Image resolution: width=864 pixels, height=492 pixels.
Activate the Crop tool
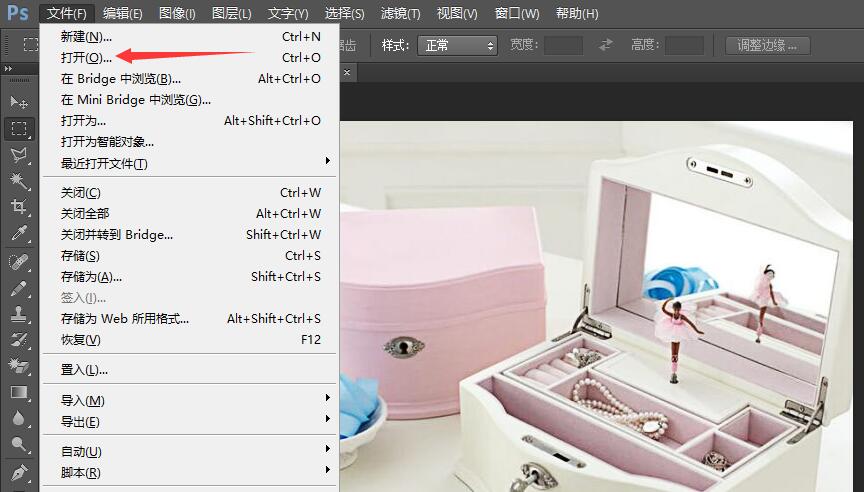click(18, 206)
